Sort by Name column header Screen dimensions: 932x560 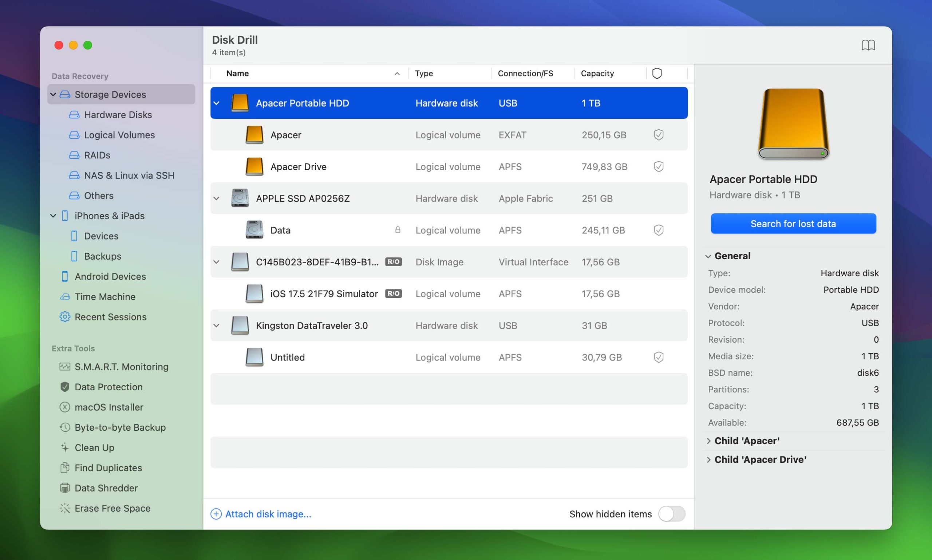pos(237,73)
